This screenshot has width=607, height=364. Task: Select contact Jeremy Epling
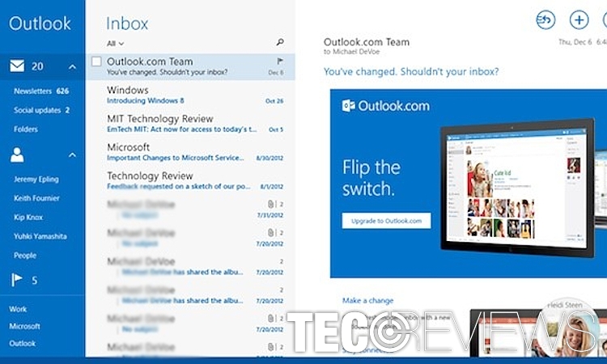[x=36, y=179]
